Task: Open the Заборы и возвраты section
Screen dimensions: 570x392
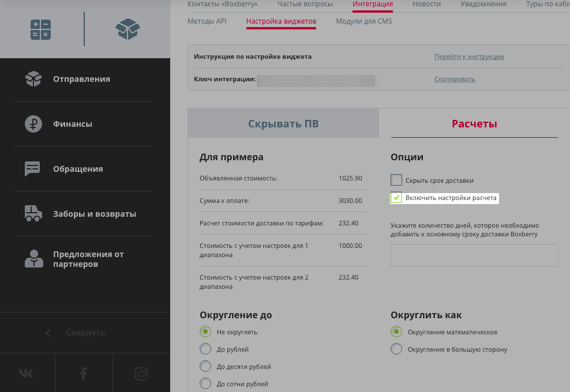Action: point(95,214)
